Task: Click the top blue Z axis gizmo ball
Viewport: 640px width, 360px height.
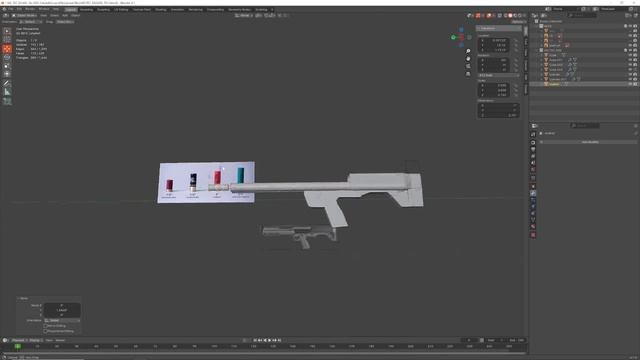Action: pos(462,29)
